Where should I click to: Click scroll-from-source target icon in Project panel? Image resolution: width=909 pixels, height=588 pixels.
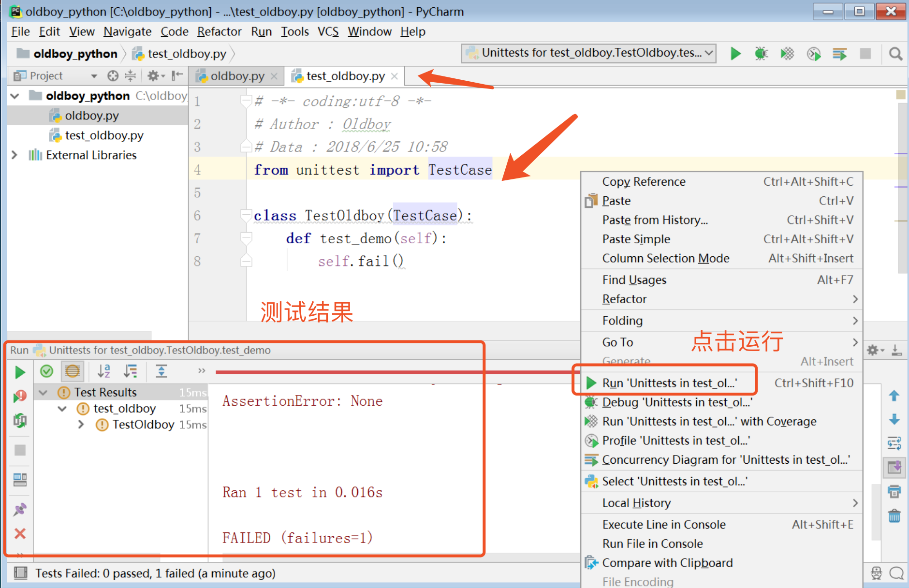113,76
